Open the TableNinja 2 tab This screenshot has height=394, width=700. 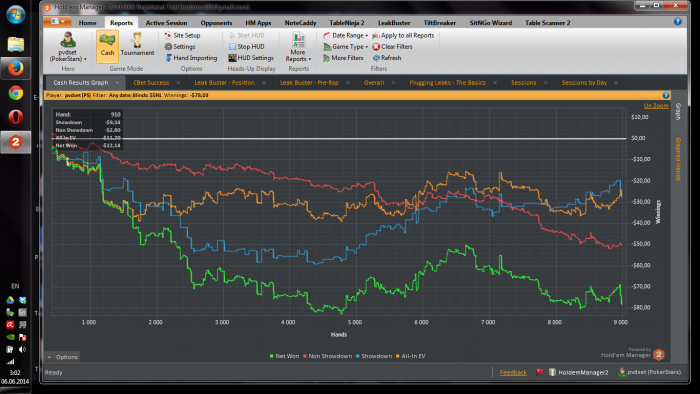pyautogui.click(x=347, y=23)
